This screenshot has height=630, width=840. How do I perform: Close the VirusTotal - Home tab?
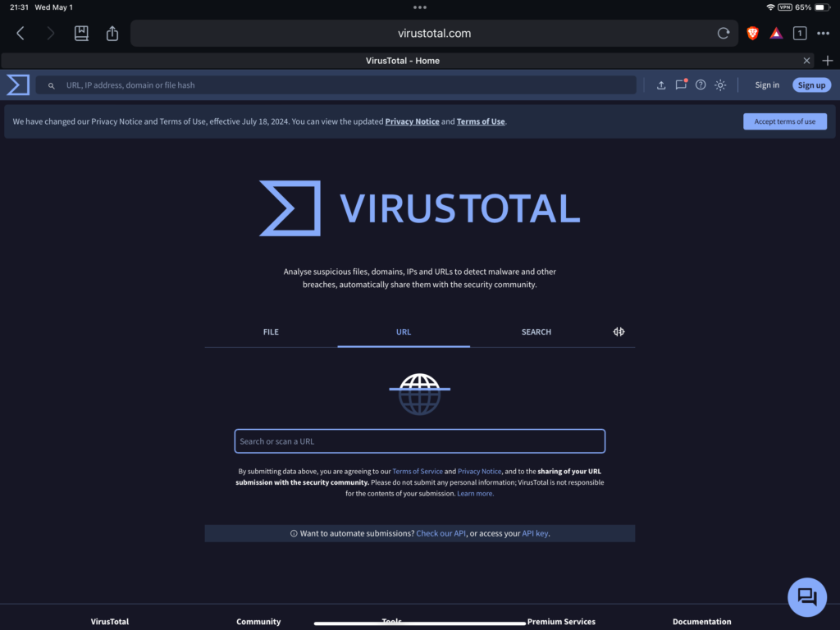click(x=806, y=61)
